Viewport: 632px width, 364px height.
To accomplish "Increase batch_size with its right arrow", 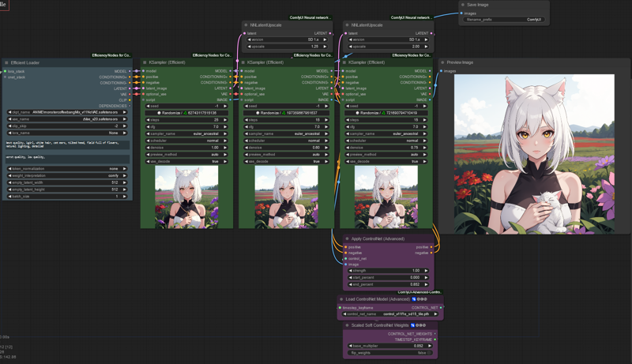I will point(125,197).
